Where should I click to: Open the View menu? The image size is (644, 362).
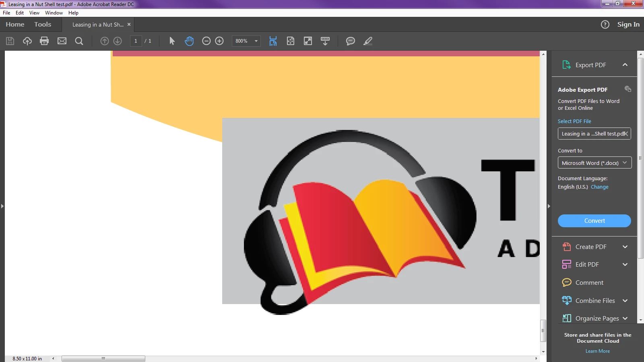[34, 13]
